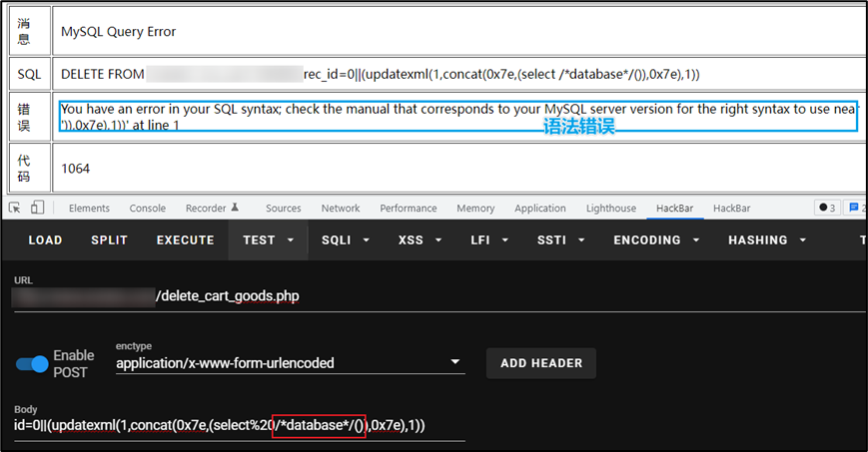868x452 pixels.
Task: Click the LOAD button
Action: pos(45,240)
